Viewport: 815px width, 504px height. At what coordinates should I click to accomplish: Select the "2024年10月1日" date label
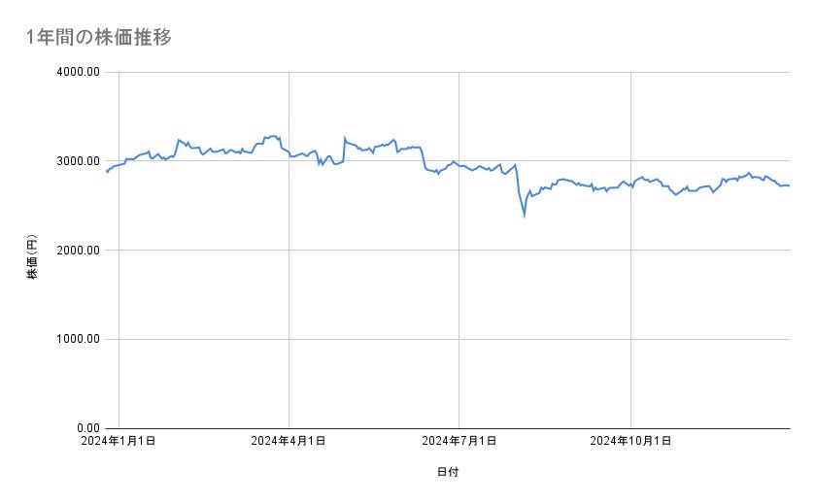pos(631,441)
